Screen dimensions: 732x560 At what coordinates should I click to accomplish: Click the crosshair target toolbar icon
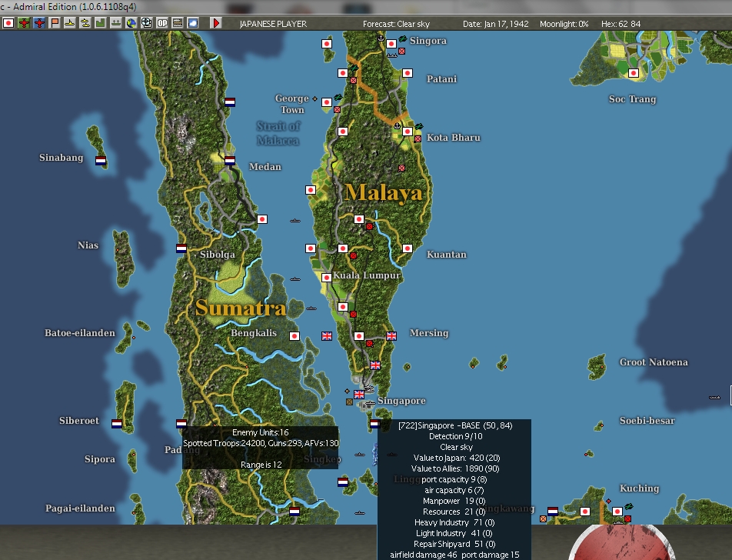147,23
